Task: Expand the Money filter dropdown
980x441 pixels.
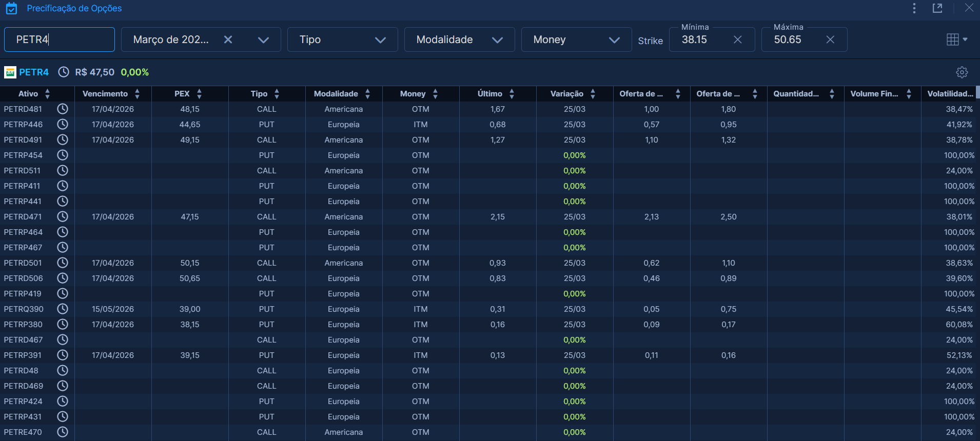Action: 614,40
